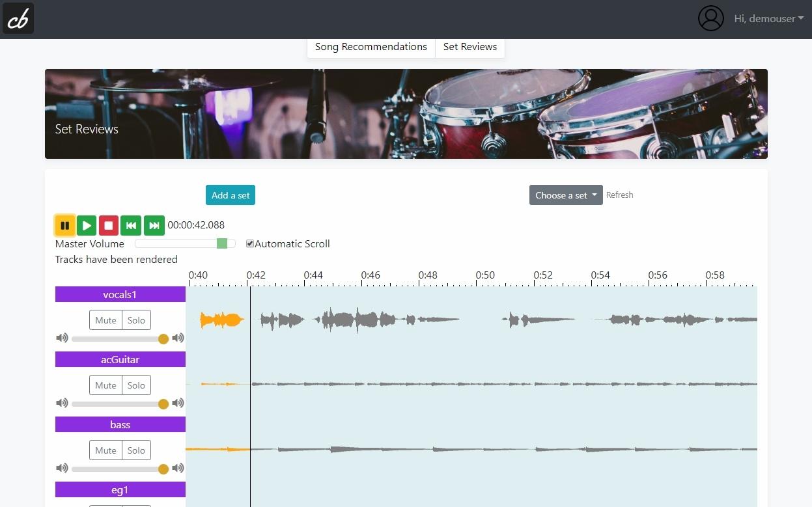Solo the bass track
Viewport: 812px width, 507px height.
[x=136, y=450]
